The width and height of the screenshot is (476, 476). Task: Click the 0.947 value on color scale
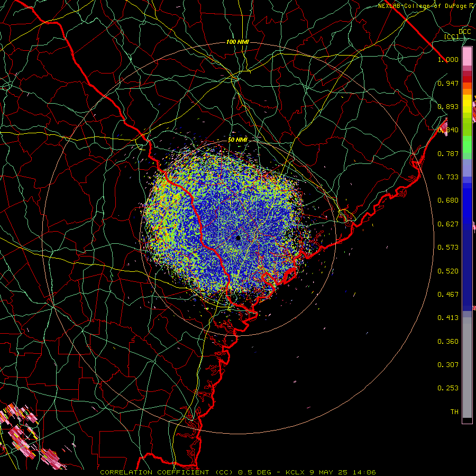pos(448,83)
